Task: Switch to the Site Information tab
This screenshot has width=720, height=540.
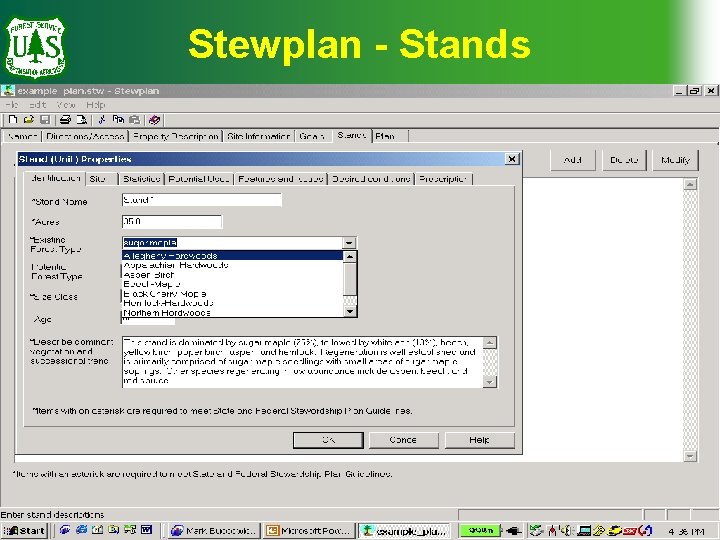Action: click(x=259, y=136)
